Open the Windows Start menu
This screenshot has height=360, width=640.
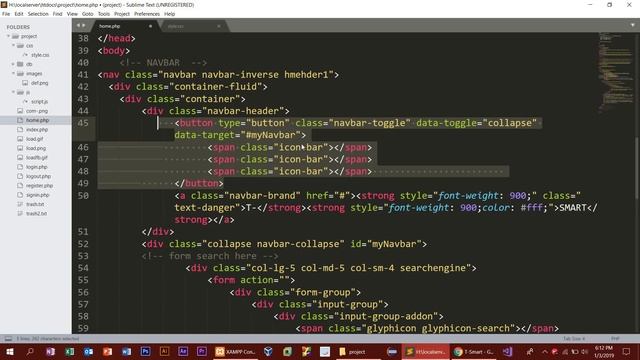(x=9, y=351)
